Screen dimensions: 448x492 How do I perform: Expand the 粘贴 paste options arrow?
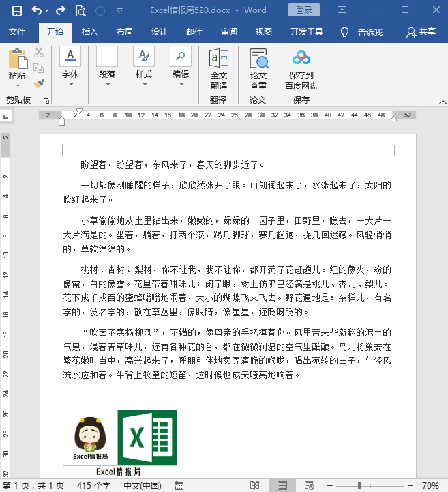(x=18, y=85)
